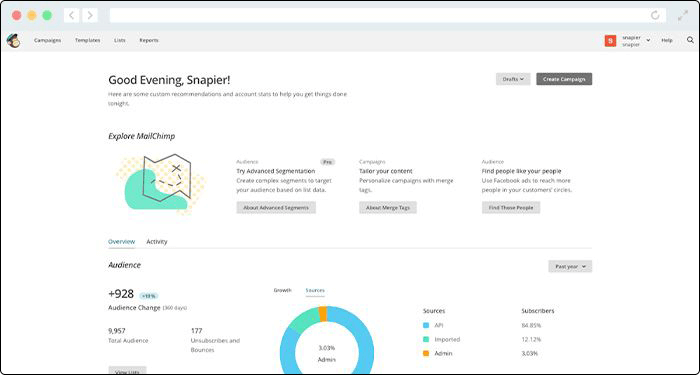Click the browser back arrow
This screenshot has width=700, height=375.
tap(71, 16)
